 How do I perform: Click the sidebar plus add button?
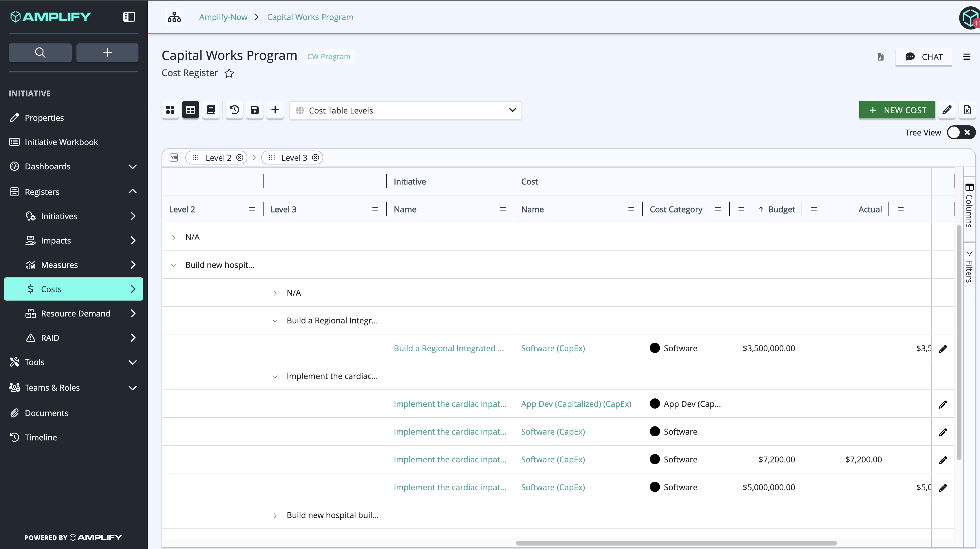tap(107, 52)
